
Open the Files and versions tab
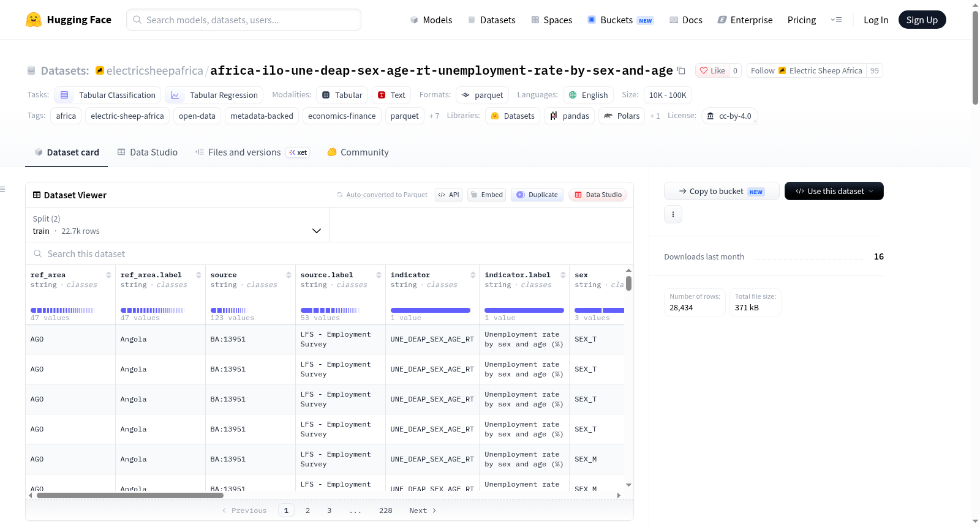252,152
